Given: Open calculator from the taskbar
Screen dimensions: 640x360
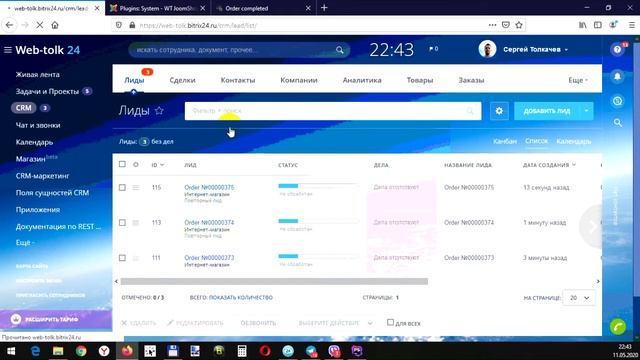Looking at the screenshot, I should coord(242,351).
